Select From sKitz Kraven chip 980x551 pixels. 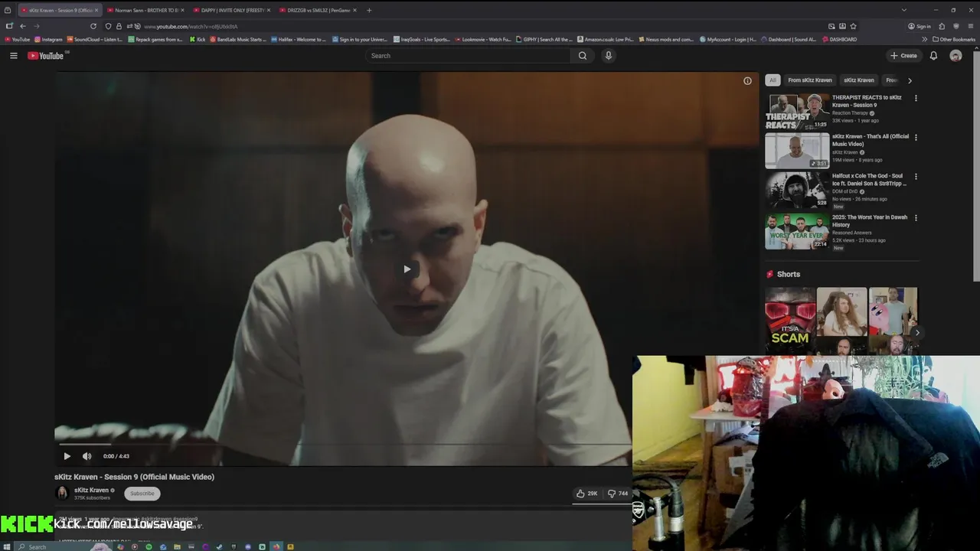[809, 80]
